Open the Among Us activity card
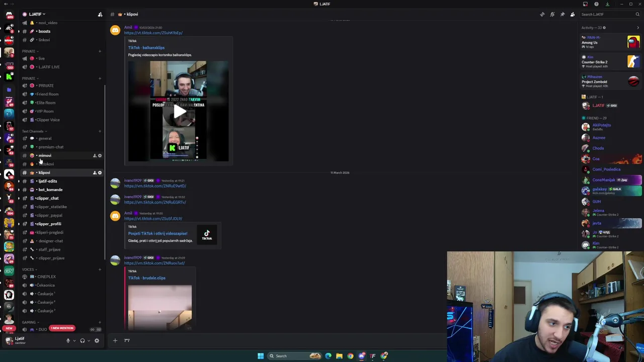 coord(610,42)
